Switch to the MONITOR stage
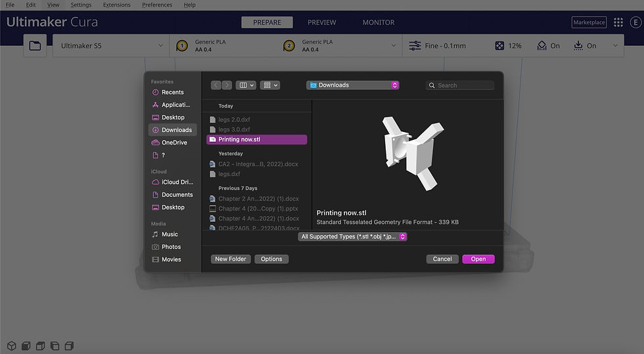The image size is (644, 354). click(x=379, y=22)
